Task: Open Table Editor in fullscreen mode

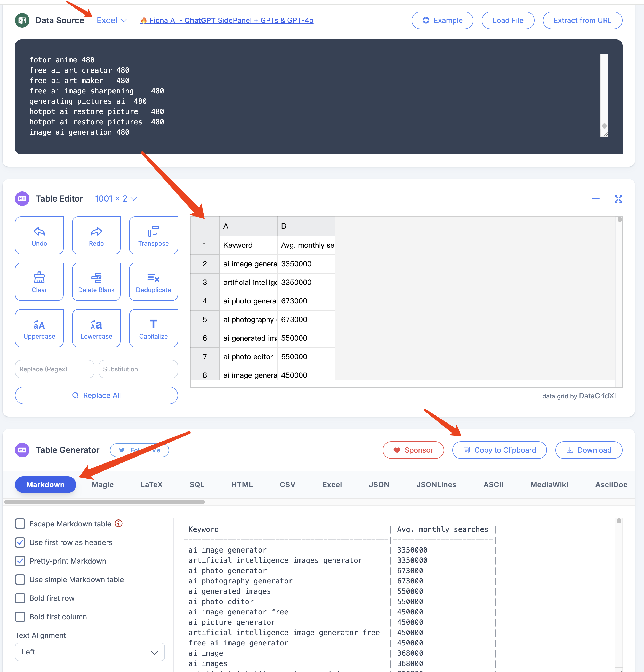Action: click(618, 199)
